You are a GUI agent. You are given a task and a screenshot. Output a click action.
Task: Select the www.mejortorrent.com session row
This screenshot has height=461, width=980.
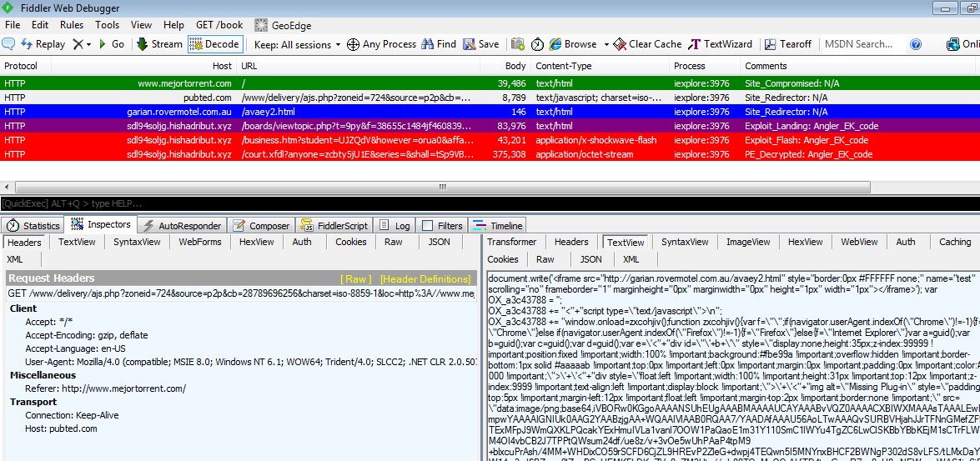coord(490,83)
